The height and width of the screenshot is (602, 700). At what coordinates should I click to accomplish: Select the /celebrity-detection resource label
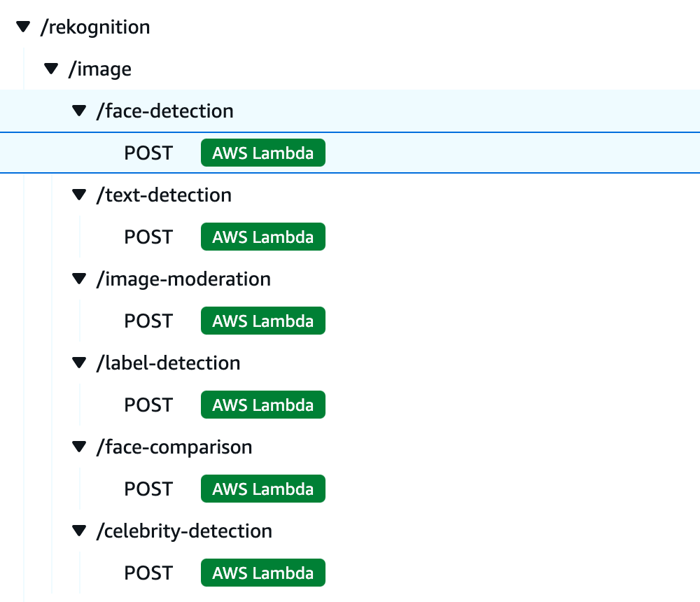pos(184,531)
